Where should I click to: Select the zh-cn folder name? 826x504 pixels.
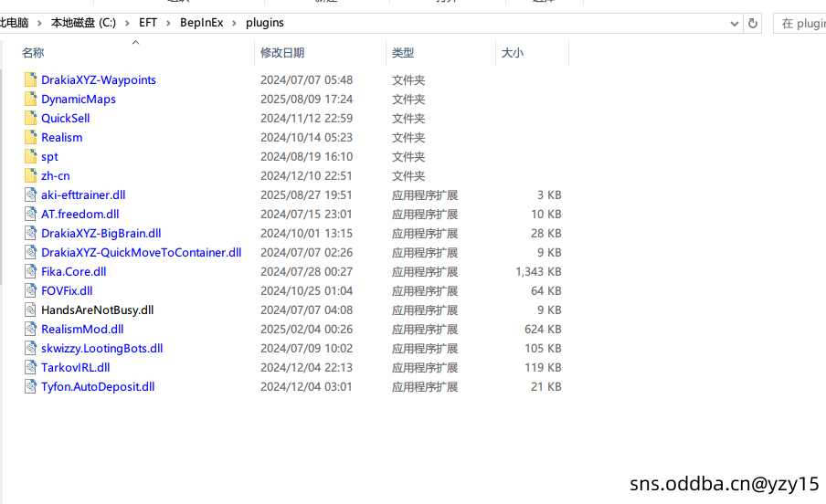[56, 176]
